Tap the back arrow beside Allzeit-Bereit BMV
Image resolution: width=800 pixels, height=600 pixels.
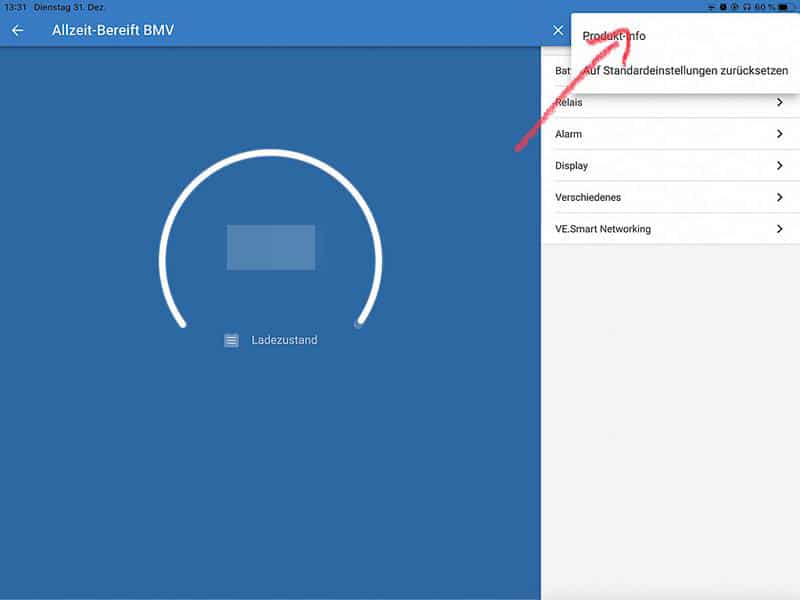point(17,30)
